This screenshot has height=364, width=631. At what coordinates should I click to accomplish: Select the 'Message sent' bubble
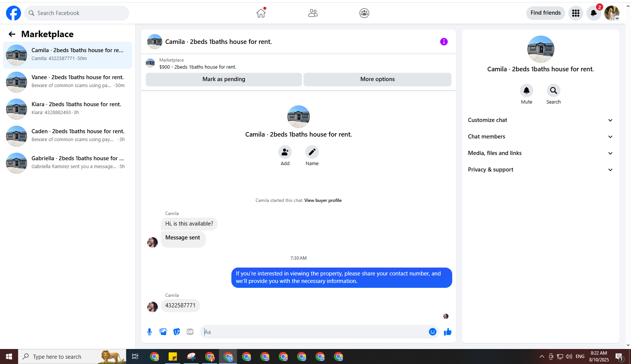coord(183,239)
